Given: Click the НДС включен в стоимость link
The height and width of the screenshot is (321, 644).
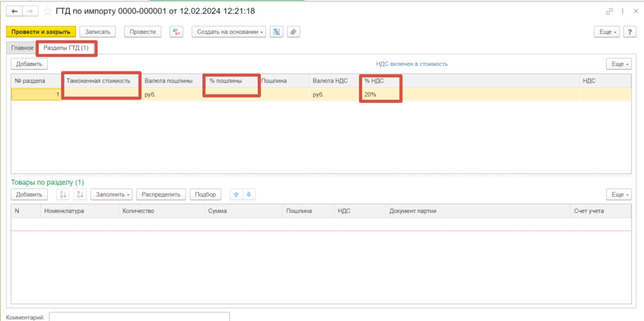Looking at the screenshot, I should pos(411,64).
